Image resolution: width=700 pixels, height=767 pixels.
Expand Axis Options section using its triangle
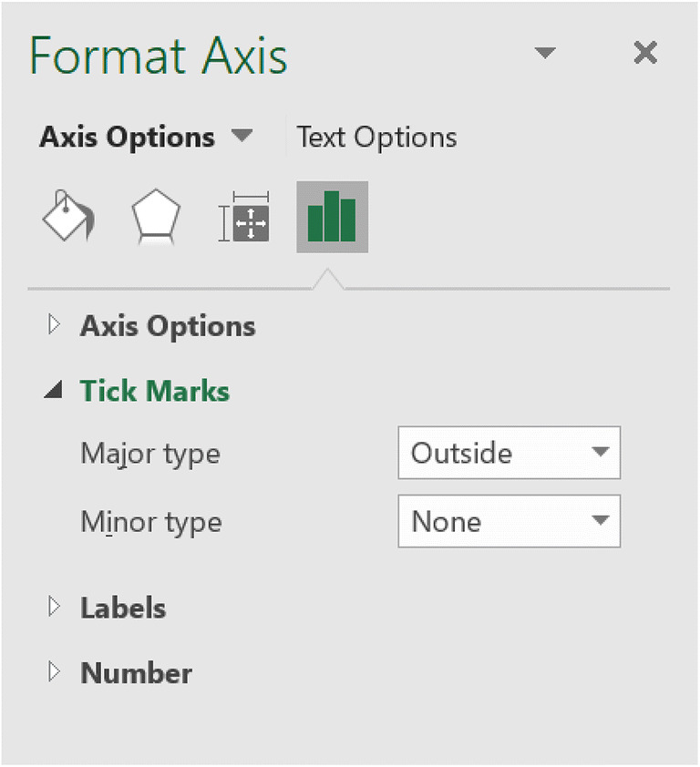tap(54, 325)
